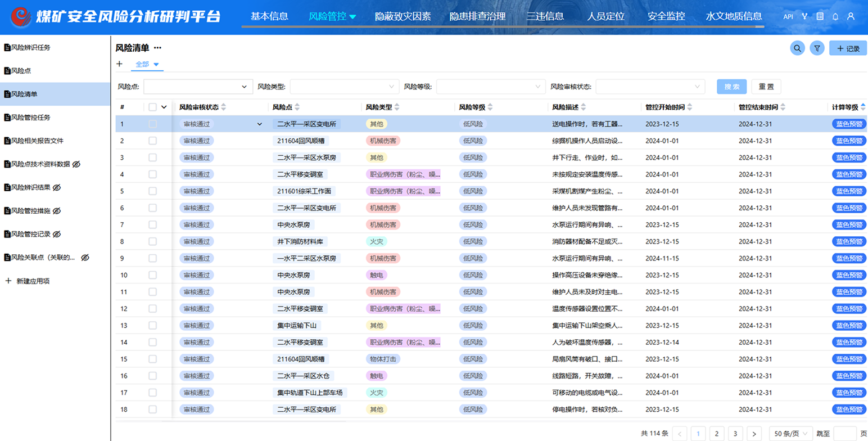
Task: Sort by 管控结束时间 column arrows
Action: 783,107
